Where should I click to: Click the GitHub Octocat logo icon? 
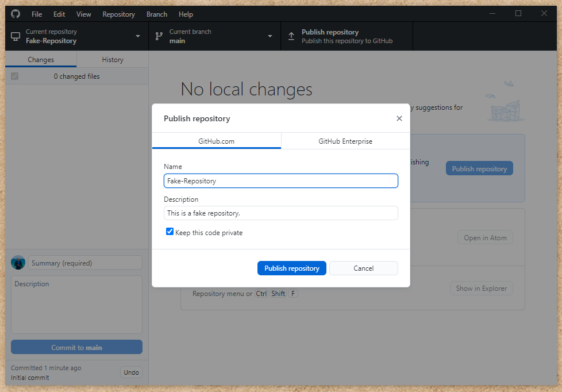point(16,14)
